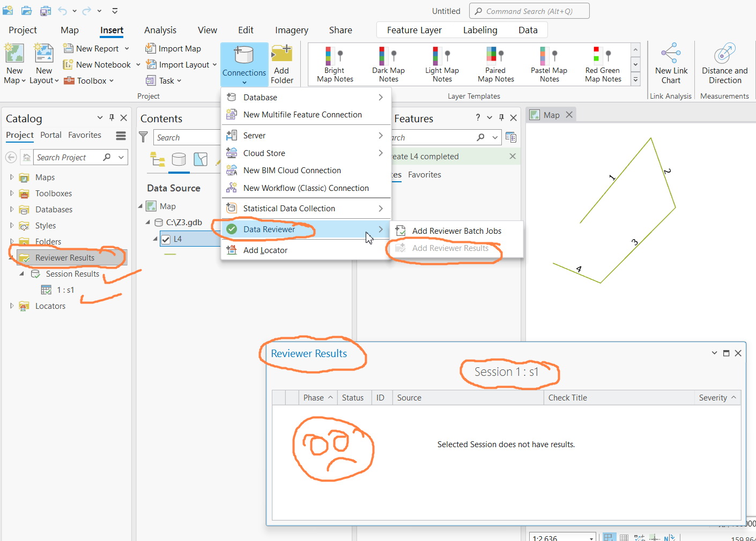Open the Connections dropdown

click(x=244, y=64)
